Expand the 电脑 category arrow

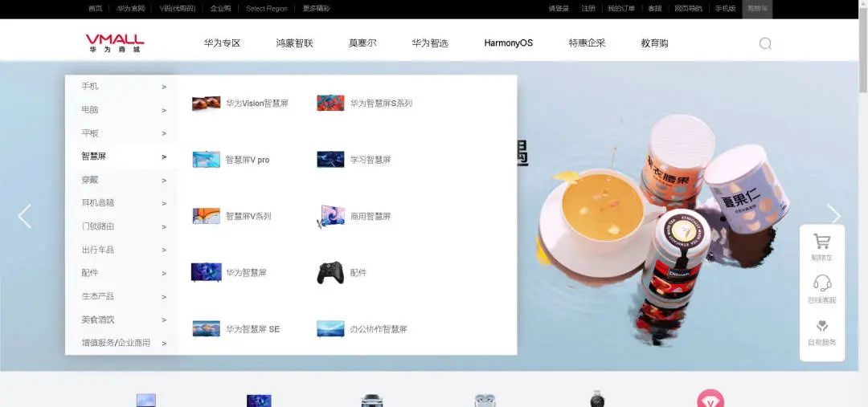pyautogui.click(x=164, y=111)
